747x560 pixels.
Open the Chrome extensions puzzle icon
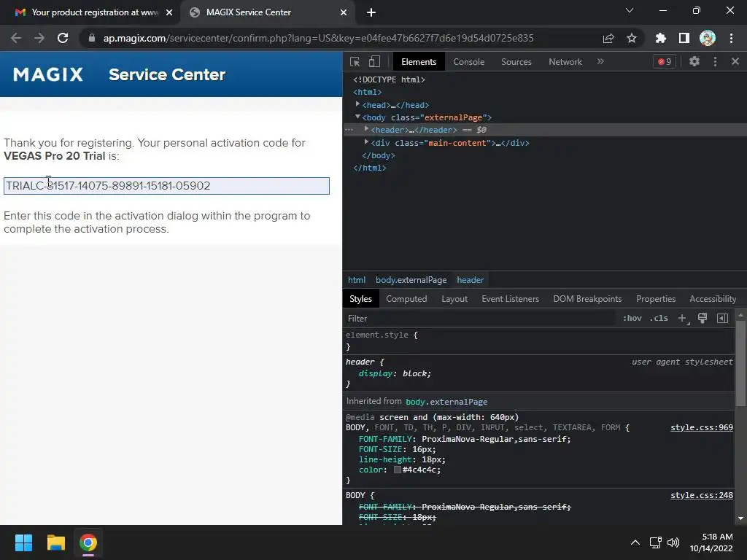(661, 38)
